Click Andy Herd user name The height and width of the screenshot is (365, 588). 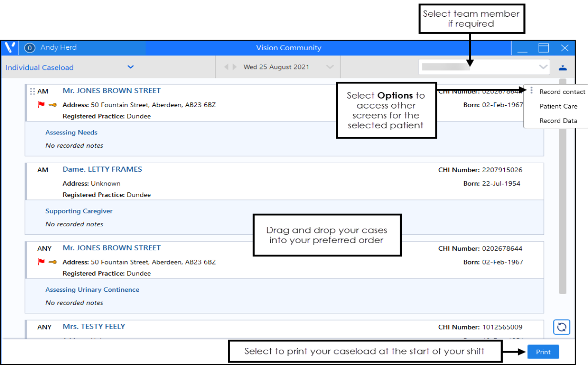coord(58,47)
